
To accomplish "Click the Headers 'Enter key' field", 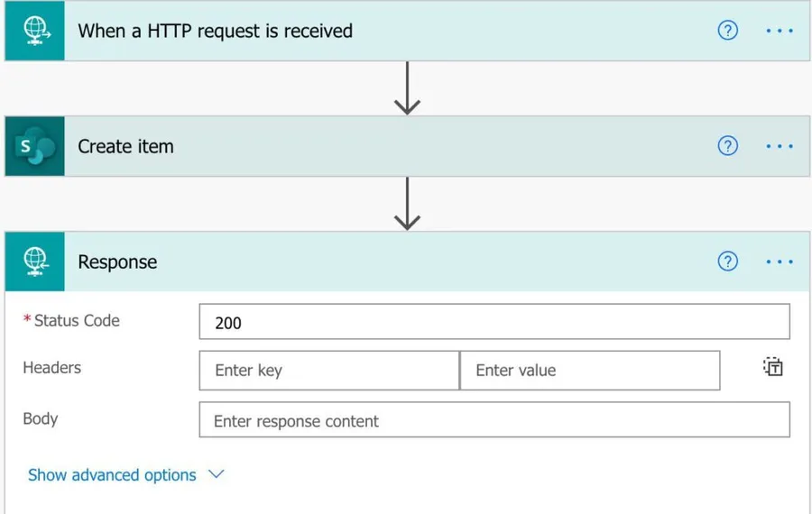I will click(x=328, y=371).
